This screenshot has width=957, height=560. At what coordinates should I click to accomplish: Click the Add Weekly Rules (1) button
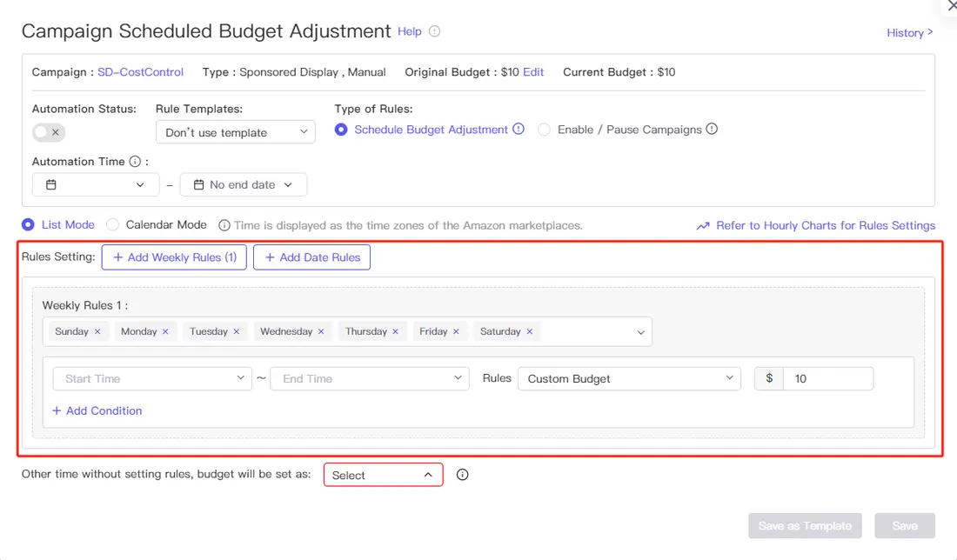tap(174, 257)
